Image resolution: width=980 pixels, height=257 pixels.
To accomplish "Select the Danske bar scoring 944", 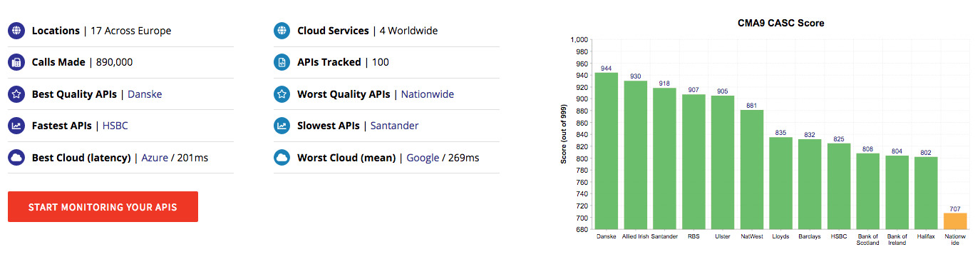I will tap(607, 151).
